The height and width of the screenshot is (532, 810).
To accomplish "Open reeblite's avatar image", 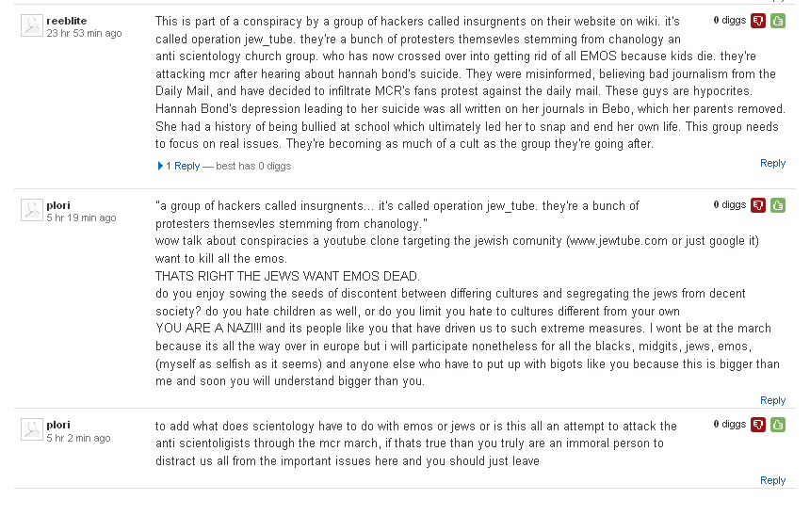I will click(x=31, y=26).
